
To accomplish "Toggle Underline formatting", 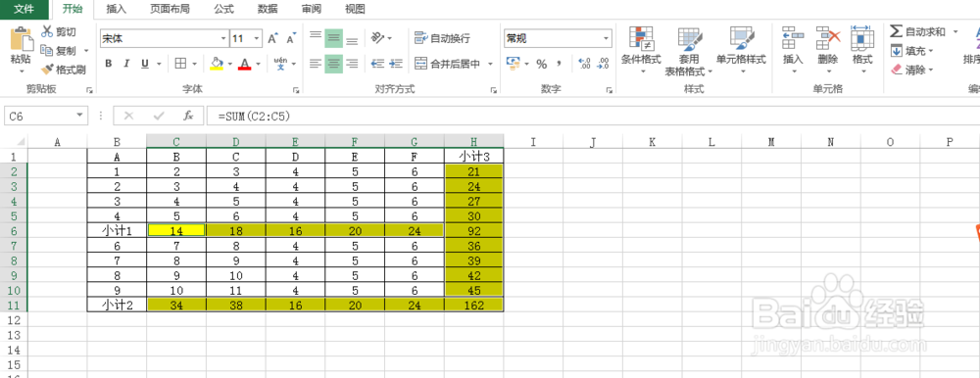I will [145, 63].
